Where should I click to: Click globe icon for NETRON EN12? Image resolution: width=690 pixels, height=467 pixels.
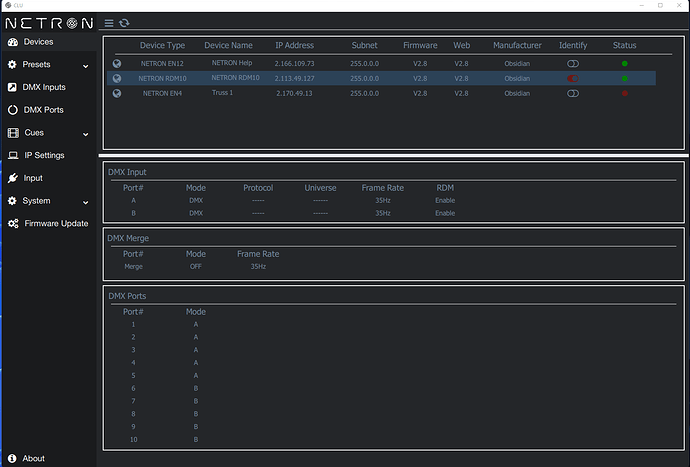tap(117, 63)
